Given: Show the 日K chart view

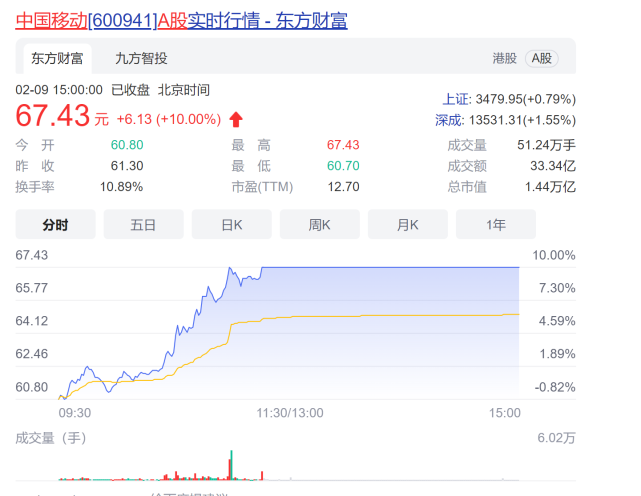Looking at the screenshot, I should (232, 224).
